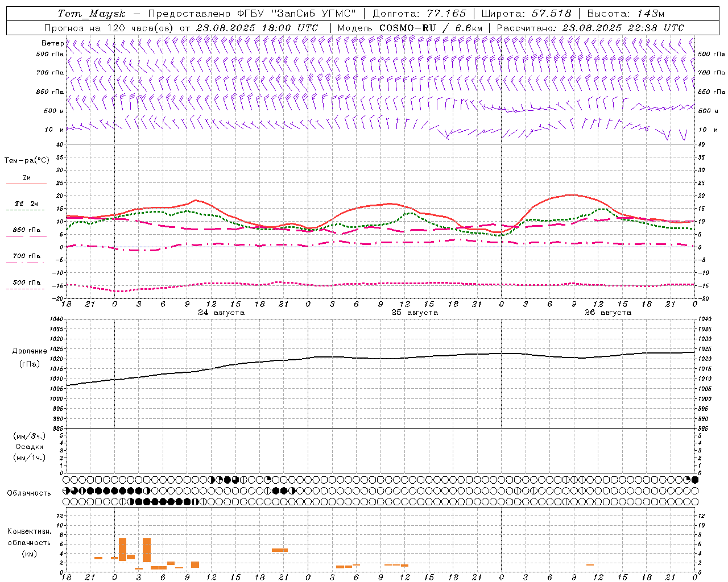Image resolution: width=728 pixels, height=582 pixels.
Task: Click the '(мм/3ч.)' precipitation unit label
Action: (x=30, y=436)
